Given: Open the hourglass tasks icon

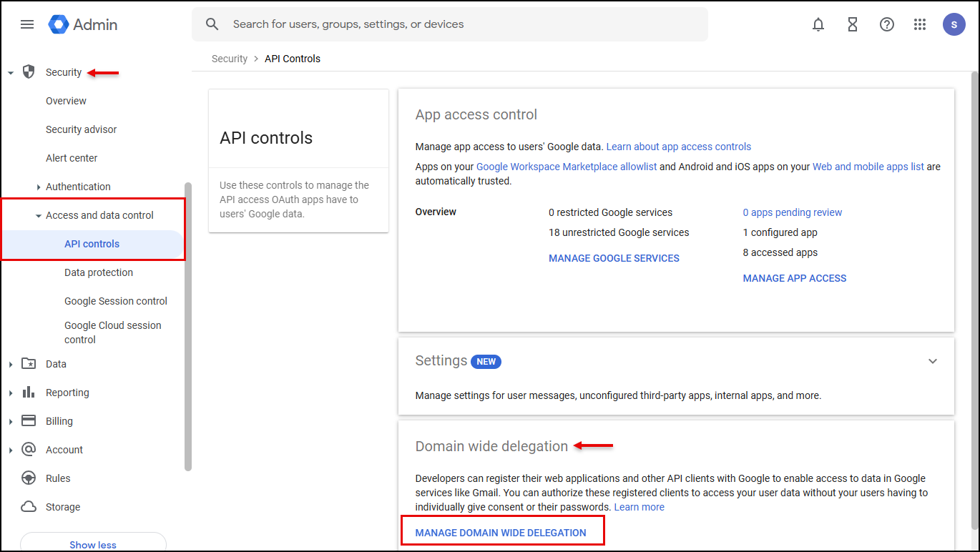Looking at the screenshot, I should tap(852, 24).
